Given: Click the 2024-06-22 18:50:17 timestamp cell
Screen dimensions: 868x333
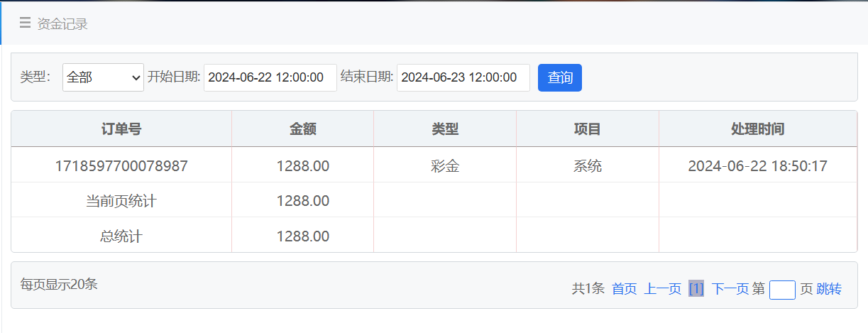Looking at the screenshot, I should point(757,166).
